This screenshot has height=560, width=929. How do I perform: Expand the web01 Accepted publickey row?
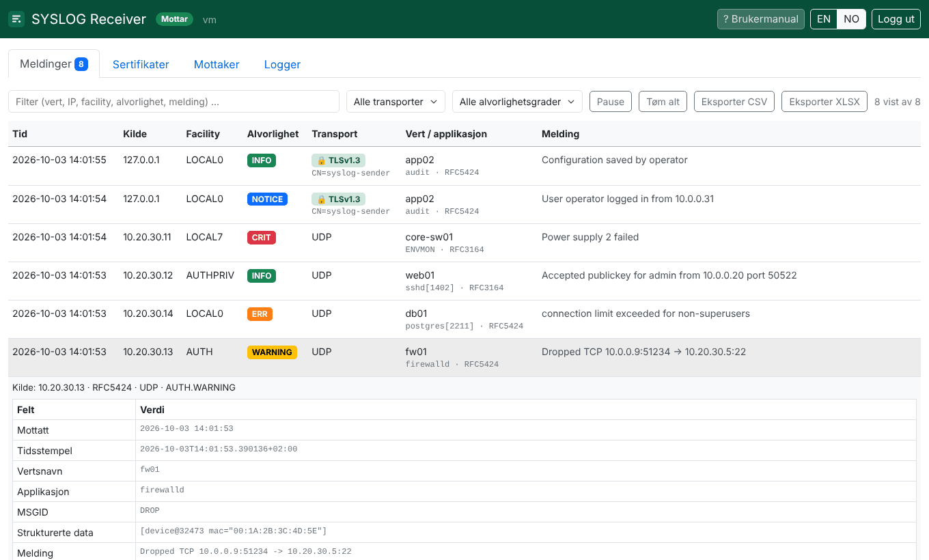[464, 281]
